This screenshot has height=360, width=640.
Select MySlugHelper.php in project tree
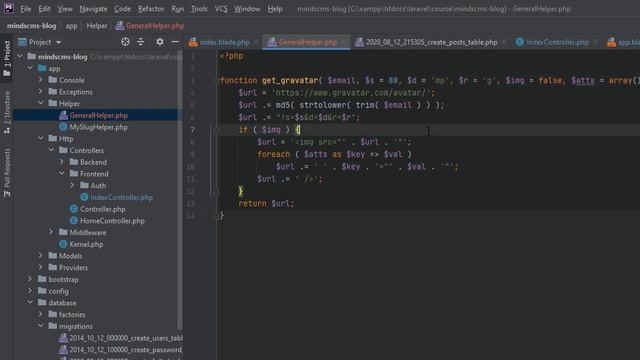pyautogui.click(x=98, y=127)
